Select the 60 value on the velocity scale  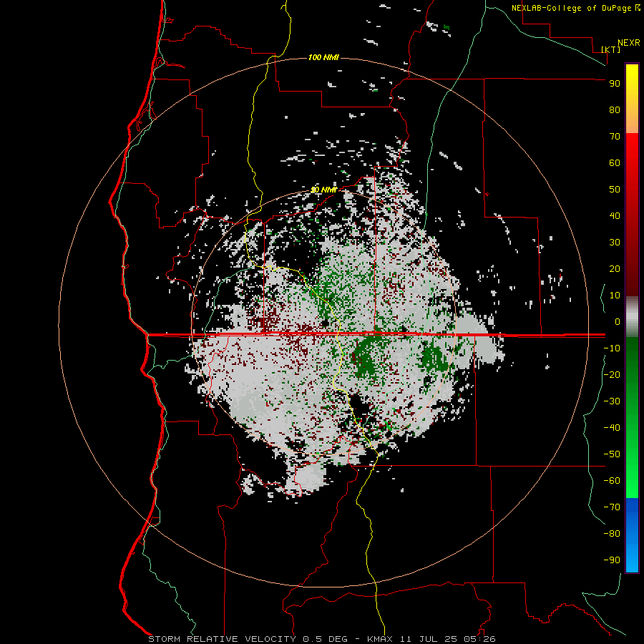[615, 163]
